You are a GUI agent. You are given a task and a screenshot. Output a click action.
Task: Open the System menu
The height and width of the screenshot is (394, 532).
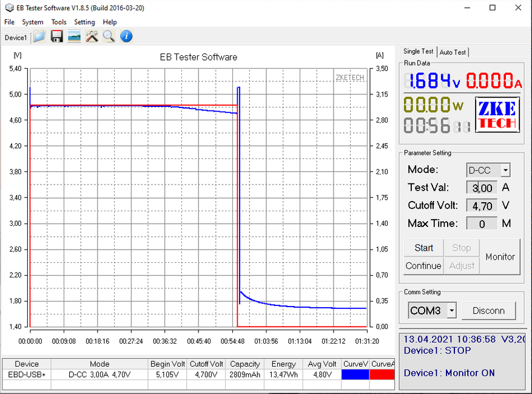pyautogui.click(x=33, y=22)
